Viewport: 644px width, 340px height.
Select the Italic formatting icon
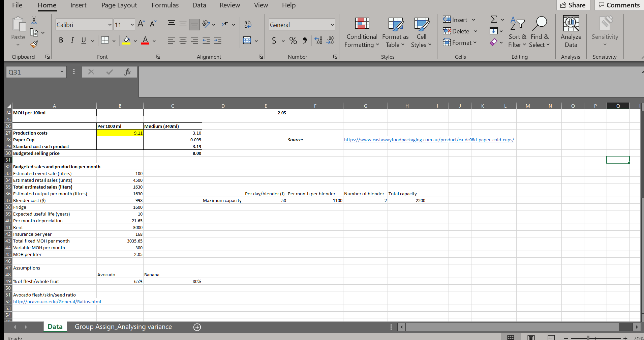72,40
